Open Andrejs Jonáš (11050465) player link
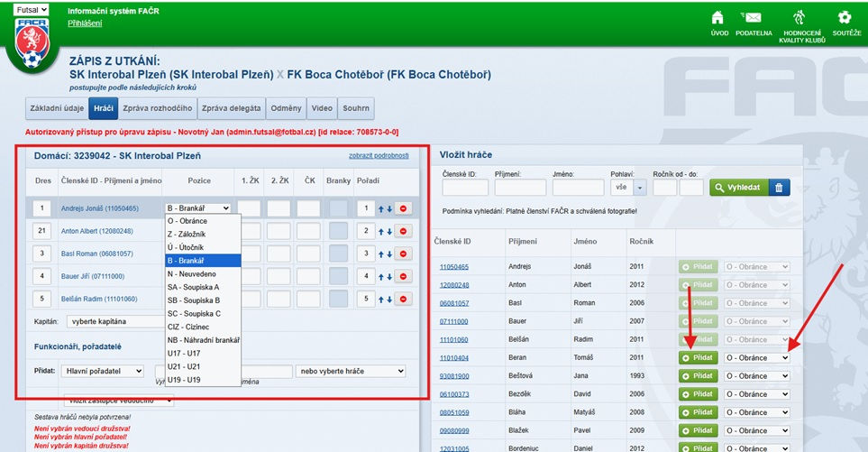The width and height of the screenshot is (868, 452). pos(100,208)
